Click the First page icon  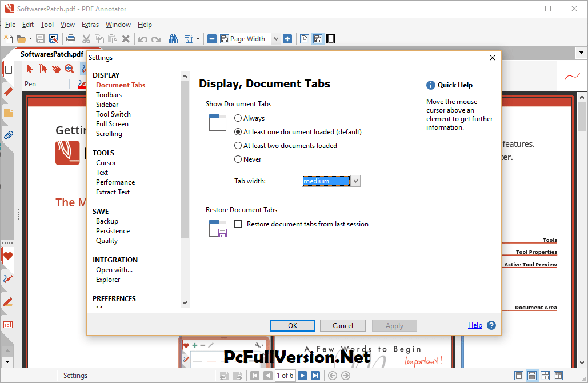click(255, 376)
